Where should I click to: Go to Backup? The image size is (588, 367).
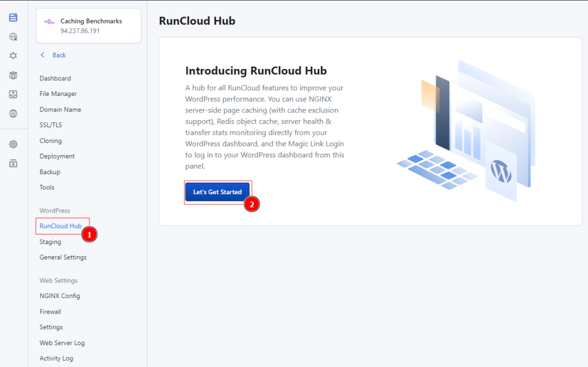coord(50,172)
